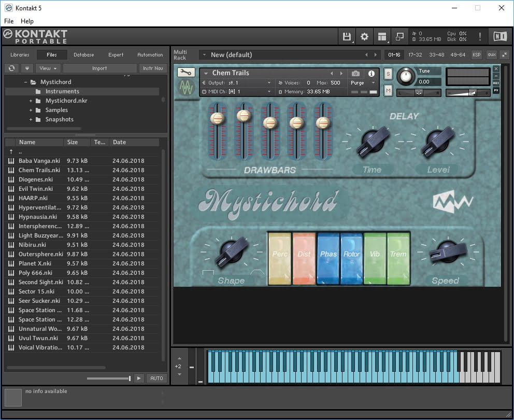Toggle aux sends panel button

[x=491, y=55]
